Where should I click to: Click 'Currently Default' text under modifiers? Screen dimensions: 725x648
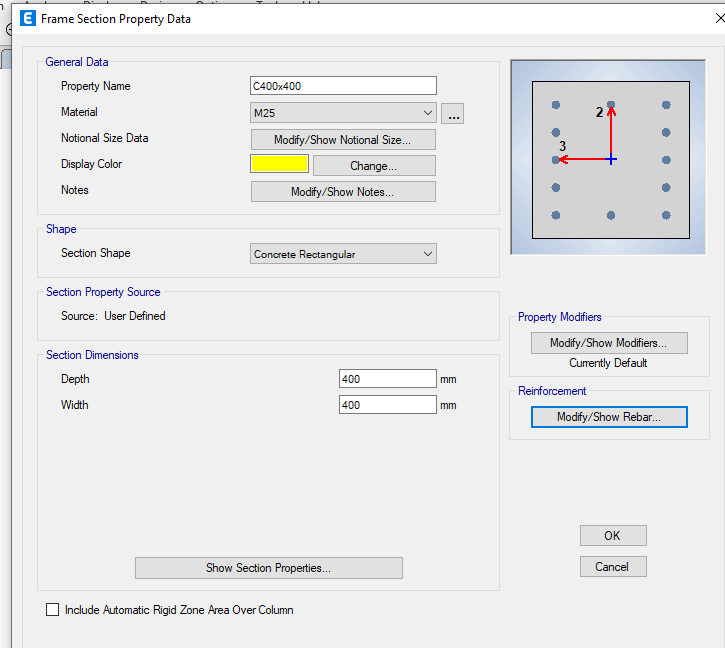[x=608, y=363]
